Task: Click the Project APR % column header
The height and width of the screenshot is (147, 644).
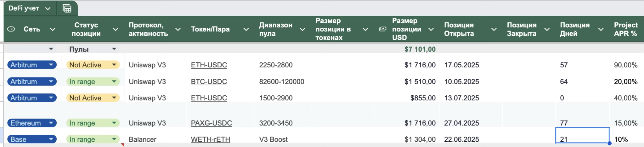Action: click(625, 29)
